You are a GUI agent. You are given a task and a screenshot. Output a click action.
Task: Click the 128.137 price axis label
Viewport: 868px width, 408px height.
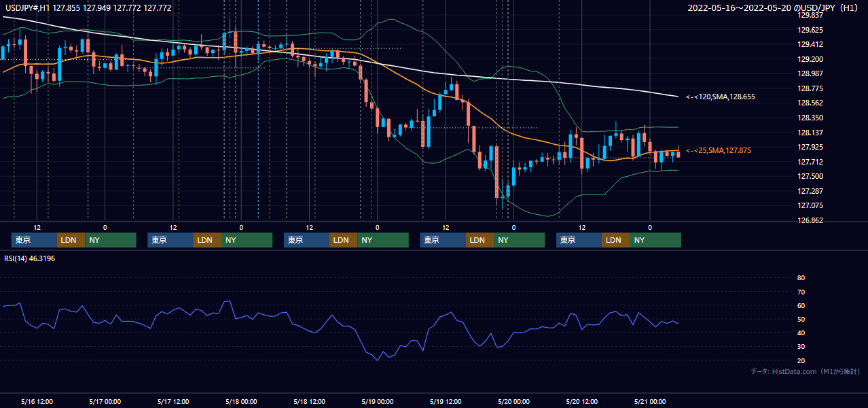click(x=811, y=133)
